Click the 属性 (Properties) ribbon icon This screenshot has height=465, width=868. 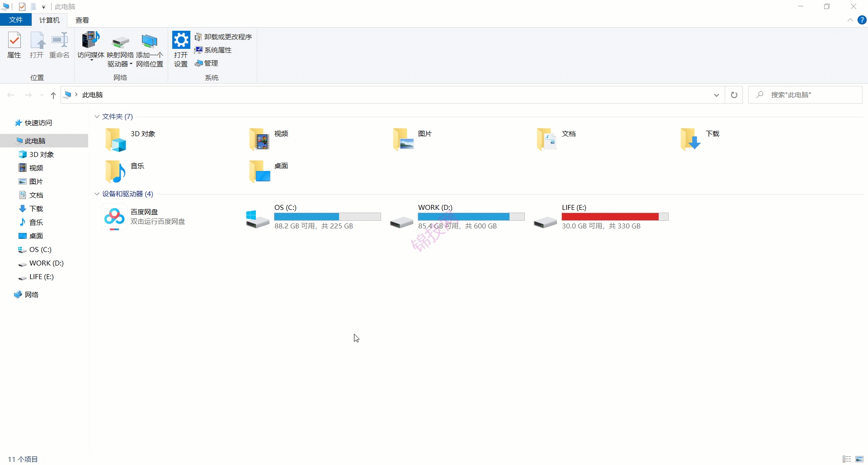tap(14, 45)
